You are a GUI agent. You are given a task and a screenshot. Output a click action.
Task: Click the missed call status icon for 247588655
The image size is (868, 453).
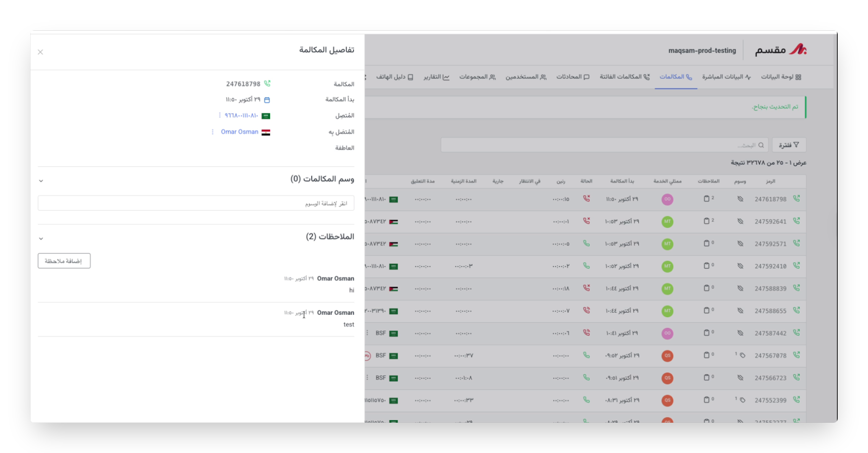586,311
